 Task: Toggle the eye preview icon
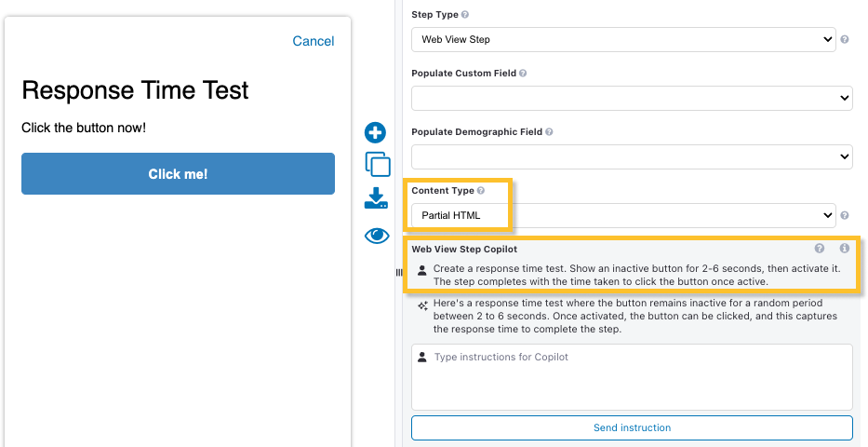click(376, 236)
